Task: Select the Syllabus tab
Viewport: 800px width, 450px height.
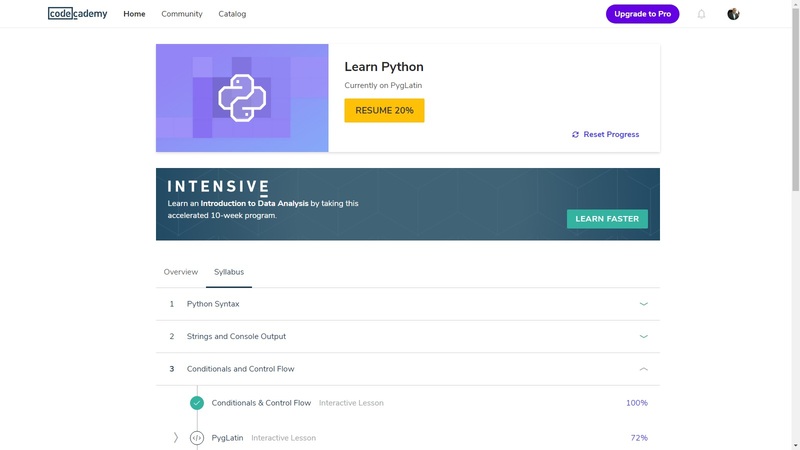Action: [229, 272]
